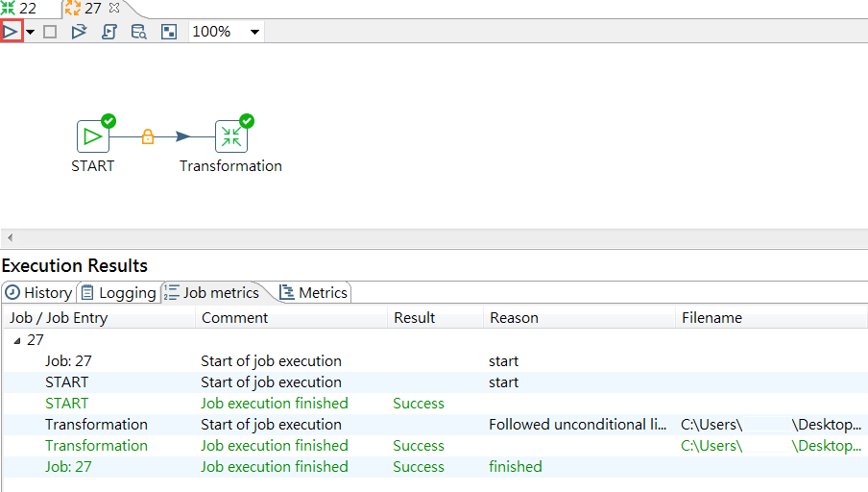868x492 pixels.
Task: Switch to the tab labeled 22
Action: click(21, 9)
